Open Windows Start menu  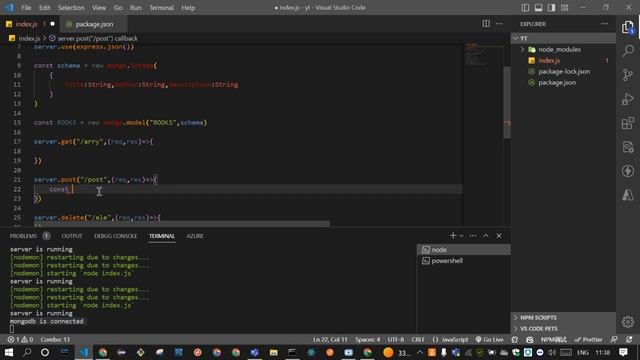(8, 352)
